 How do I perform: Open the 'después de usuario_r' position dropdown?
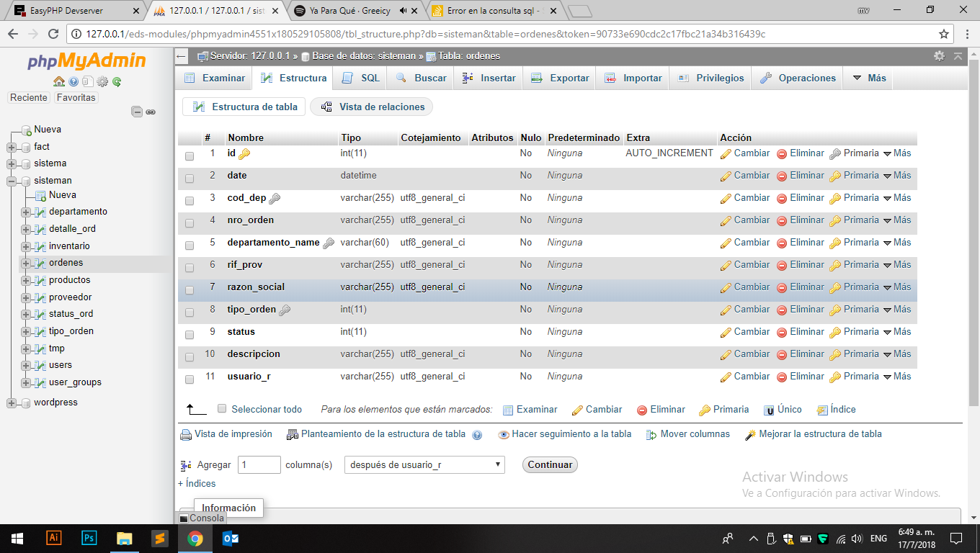point(424,464)
